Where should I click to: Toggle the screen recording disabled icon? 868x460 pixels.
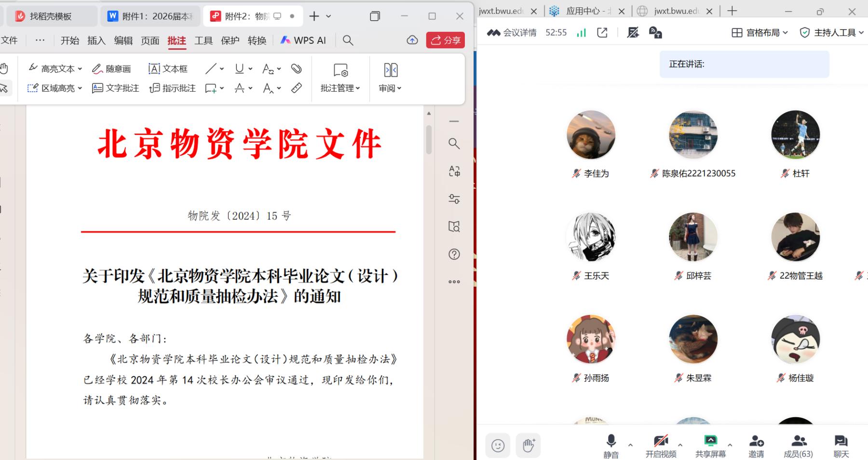pyautogui.click(x=633, y=33)
